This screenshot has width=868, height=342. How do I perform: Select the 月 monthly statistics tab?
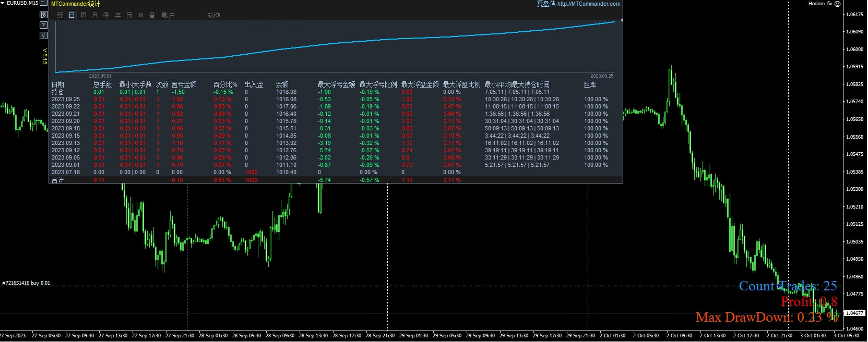point(95,16)
